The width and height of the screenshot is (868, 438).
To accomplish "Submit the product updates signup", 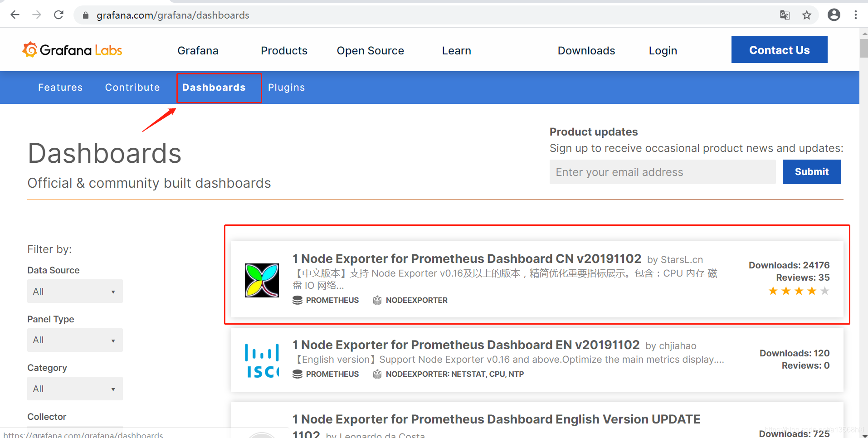I will [811, 172].
